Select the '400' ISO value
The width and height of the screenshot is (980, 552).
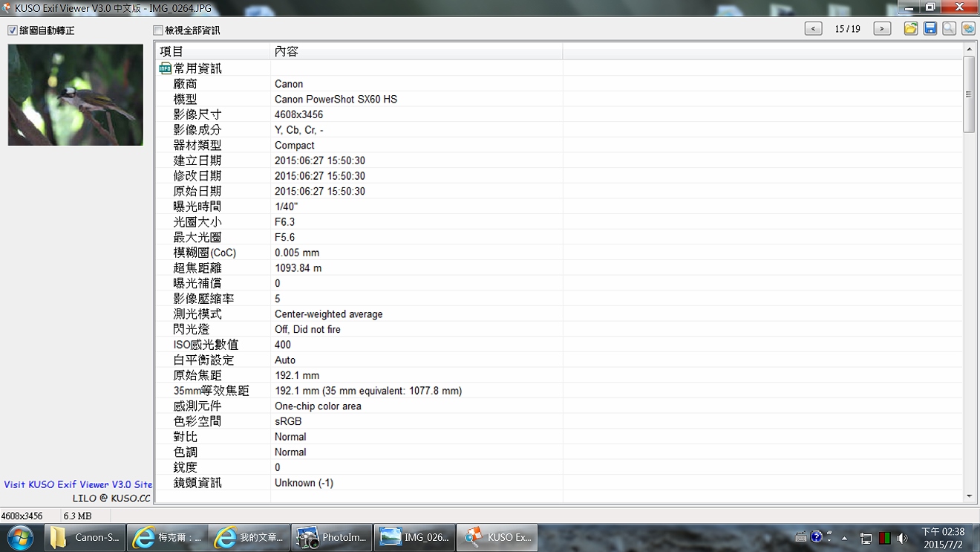coord(283,345)
